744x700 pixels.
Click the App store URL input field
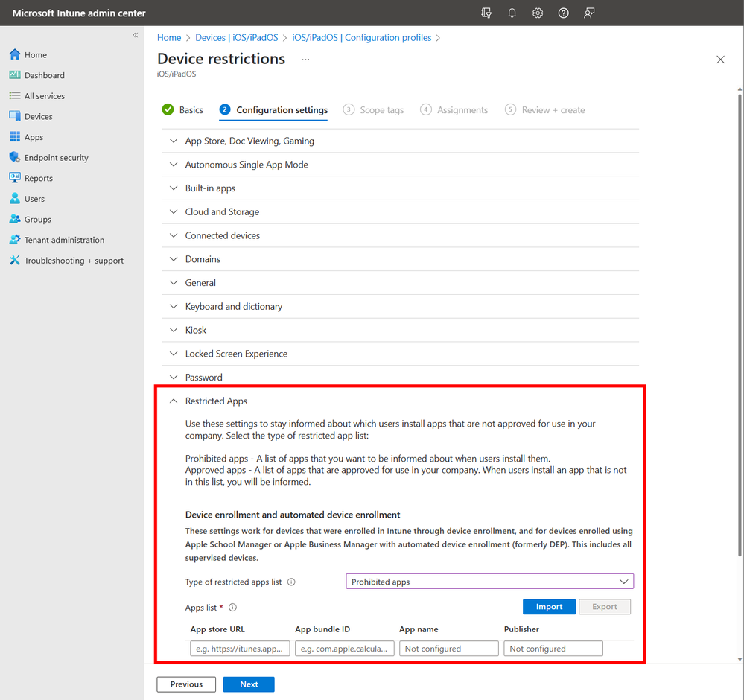coord(240,649)
